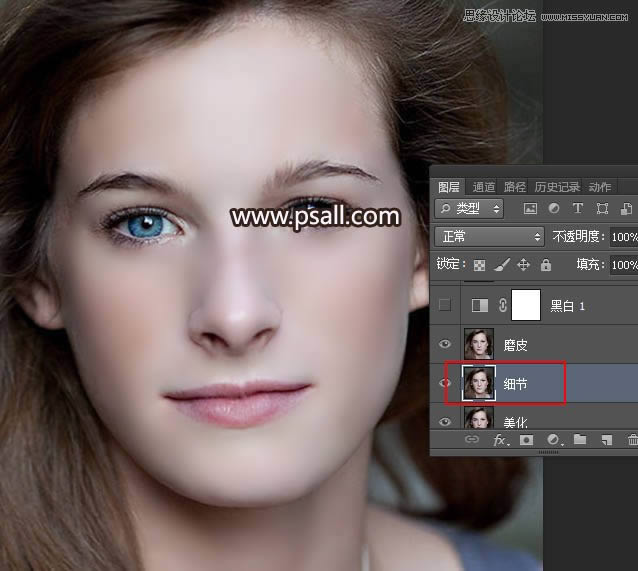Click the shape layer filter icon

point(601,209)
